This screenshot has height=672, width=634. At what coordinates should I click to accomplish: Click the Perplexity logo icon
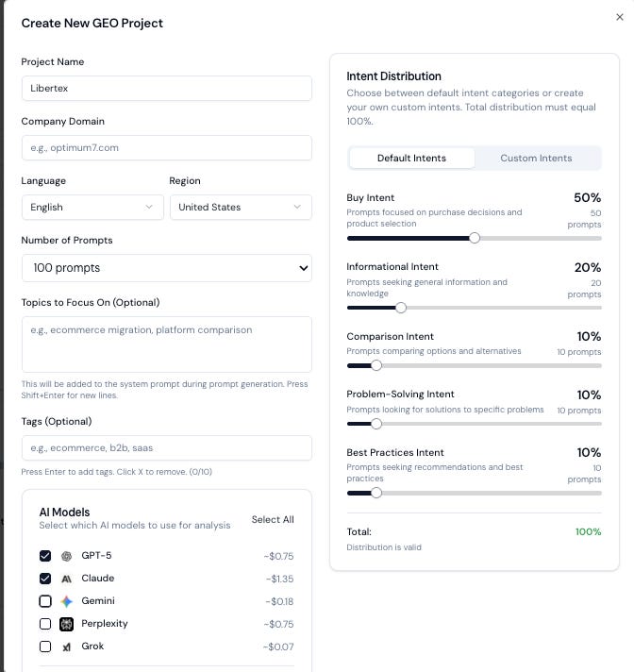point(66,624)
